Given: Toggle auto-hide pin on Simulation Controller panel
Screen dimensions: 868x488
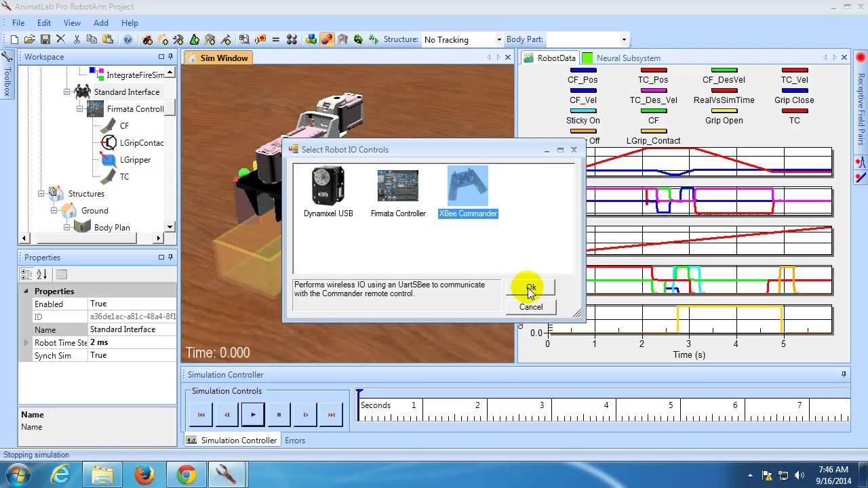Looking at the screenshot, I should [x=844, y=374].
